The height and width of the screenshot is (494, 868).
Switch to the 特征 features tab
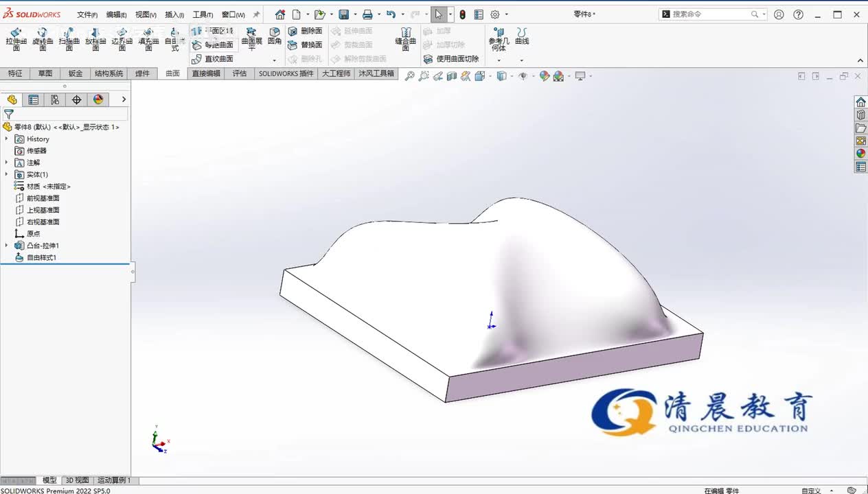[14, 73]
